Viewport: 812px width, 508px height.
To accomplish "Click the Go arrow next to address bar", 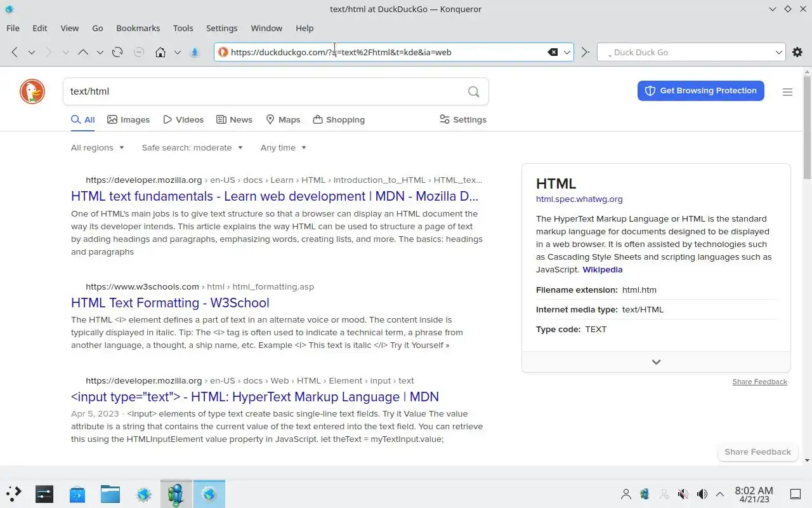I will pos(586,52).
